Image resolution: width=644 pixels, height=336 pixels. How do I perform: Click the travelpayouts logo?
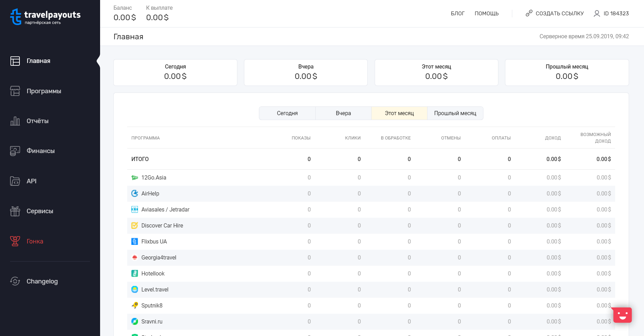(x=46, y=17)
